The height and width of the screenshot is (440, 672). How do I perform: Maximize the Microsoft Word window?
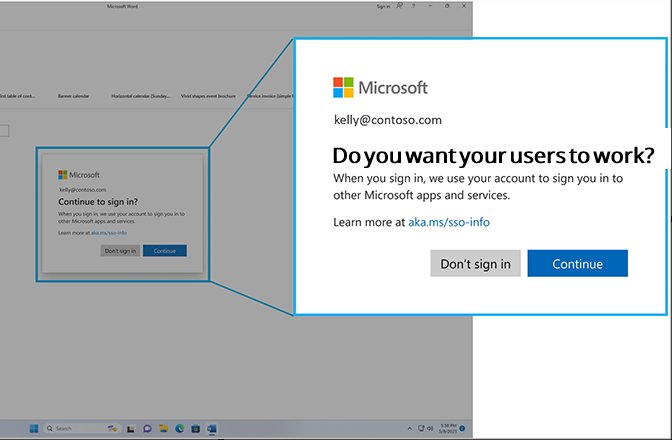pos(447,6)
